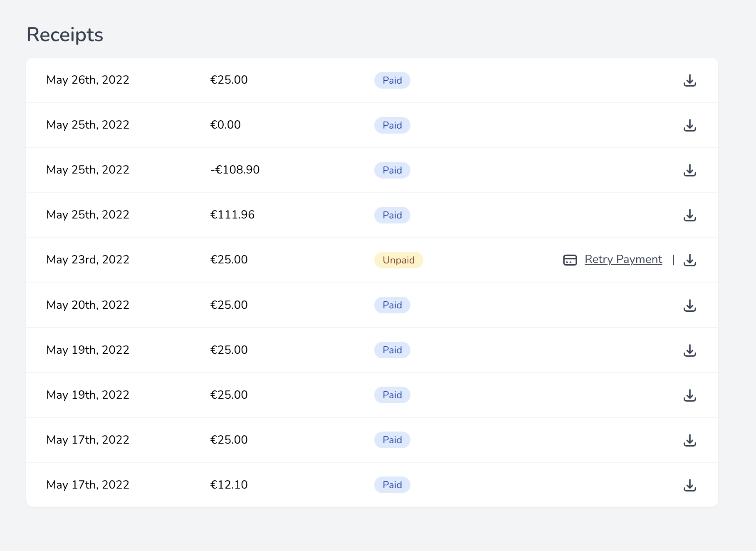Screen dimensions: 756x551
Task: Download the unpaid May 23rd receipt
Action: [689, 260]
